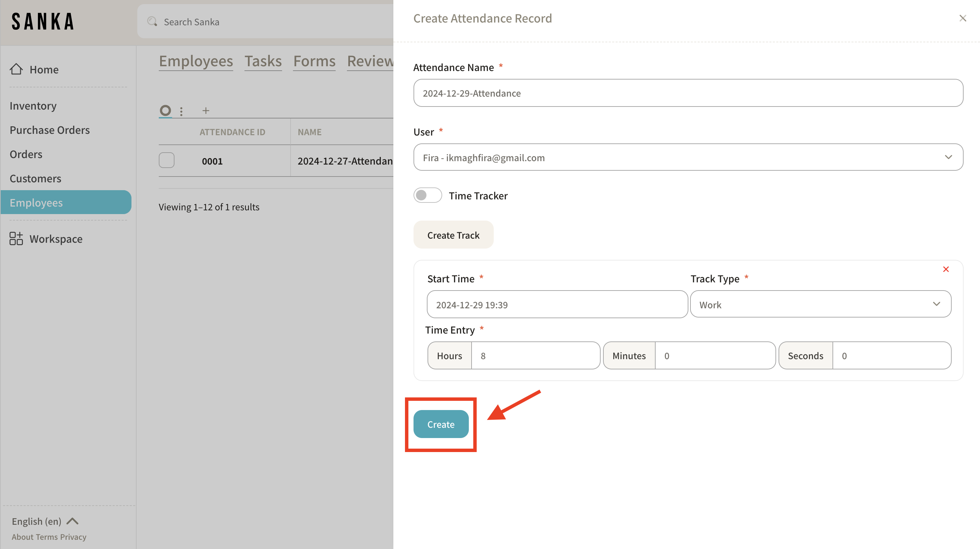Switch to the Tasks tab
980x549 pixels.
[x=263, y=61]
